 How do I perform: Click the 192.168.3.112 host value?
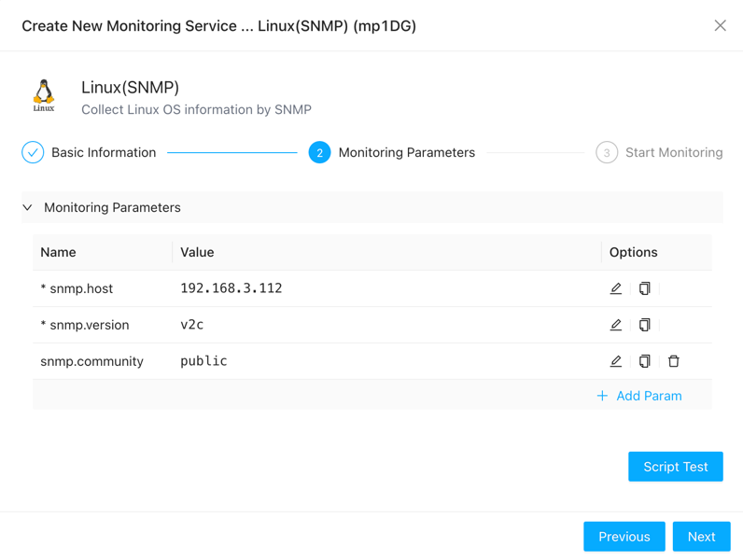(x=231, y=288)
